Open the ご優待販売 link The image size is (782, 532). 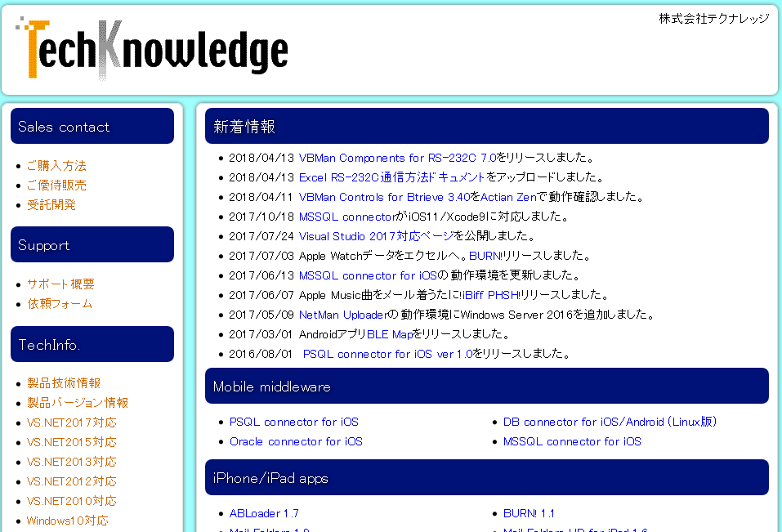(56, 185)
